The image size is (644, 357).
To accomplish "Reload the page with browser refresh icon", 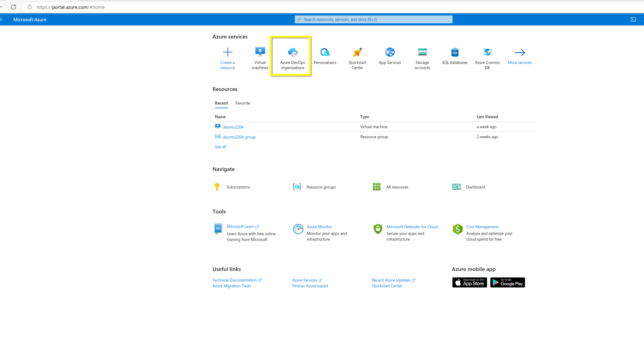I will [13, 7].
